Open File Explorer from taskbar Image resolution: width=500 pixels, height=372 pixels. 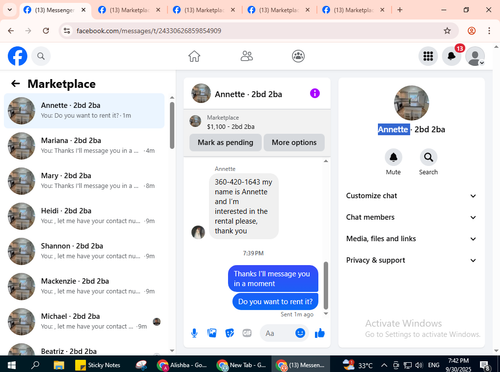[x=59, y=365]
